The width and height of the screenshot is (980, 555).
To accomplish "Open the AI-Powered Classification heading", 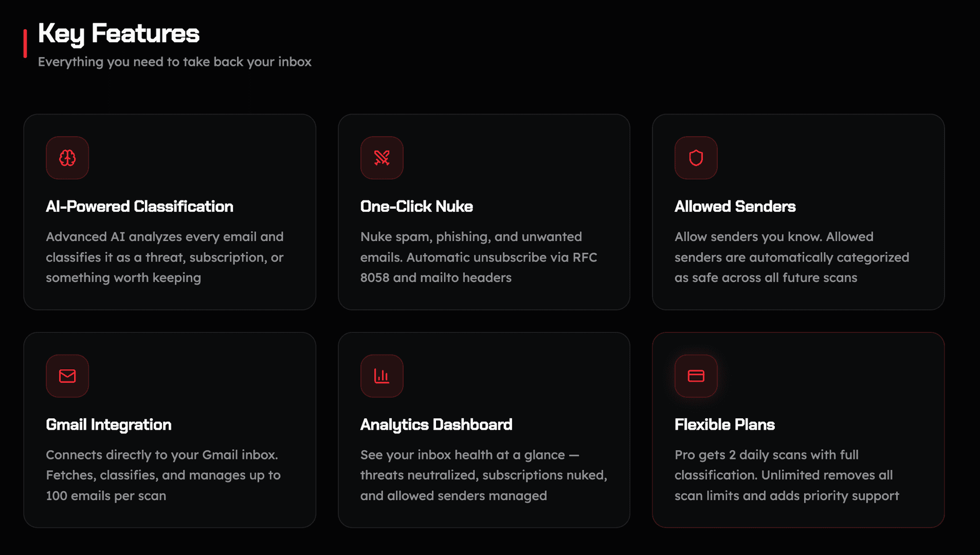I will (x=139, y=207).
